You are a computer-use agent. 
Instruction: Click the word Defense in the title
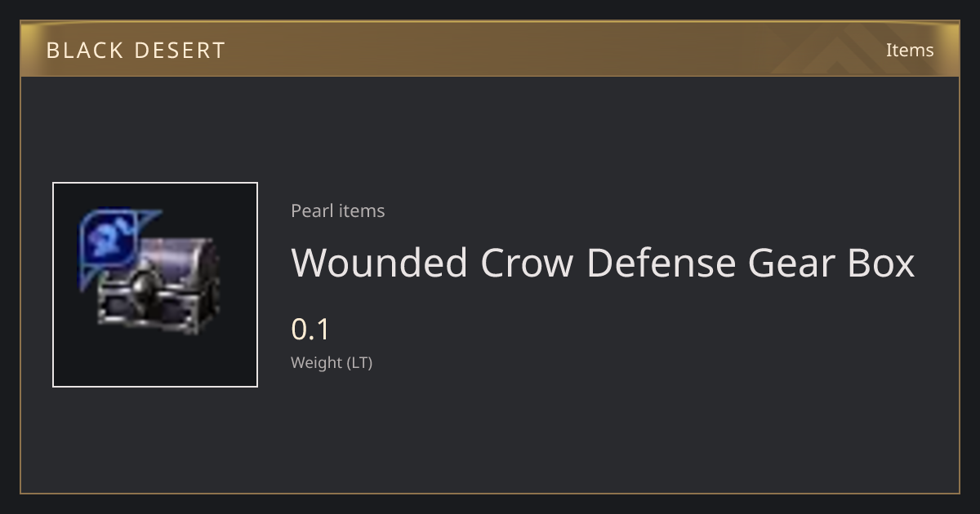click(660, 263)
